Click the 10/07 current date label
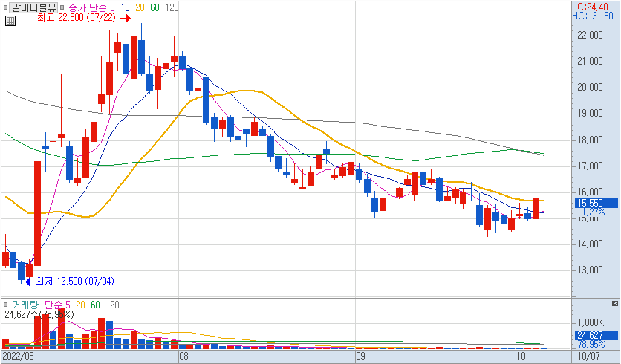This screenshot has height=364, width=621. pos(589,356)
